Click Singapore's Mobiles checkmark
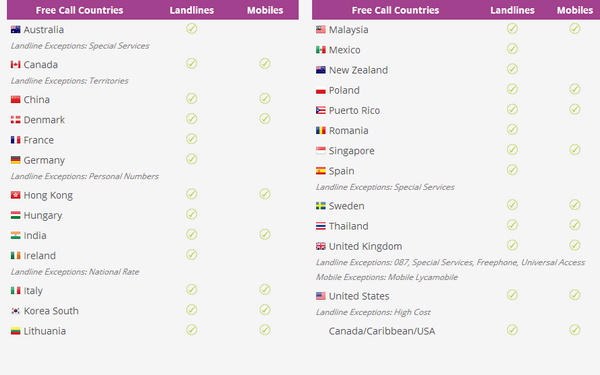The image size is (600, 375). tap(575, 150)
